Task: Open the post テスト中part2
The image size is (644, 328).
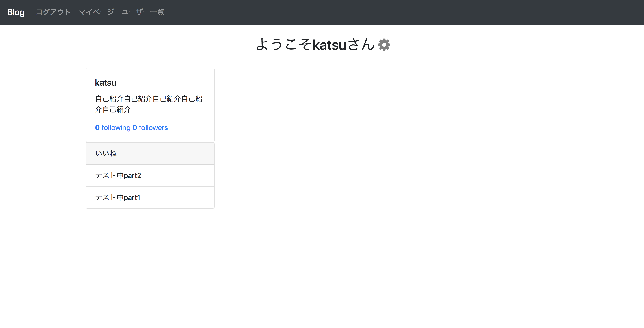Action: point(118,175)
